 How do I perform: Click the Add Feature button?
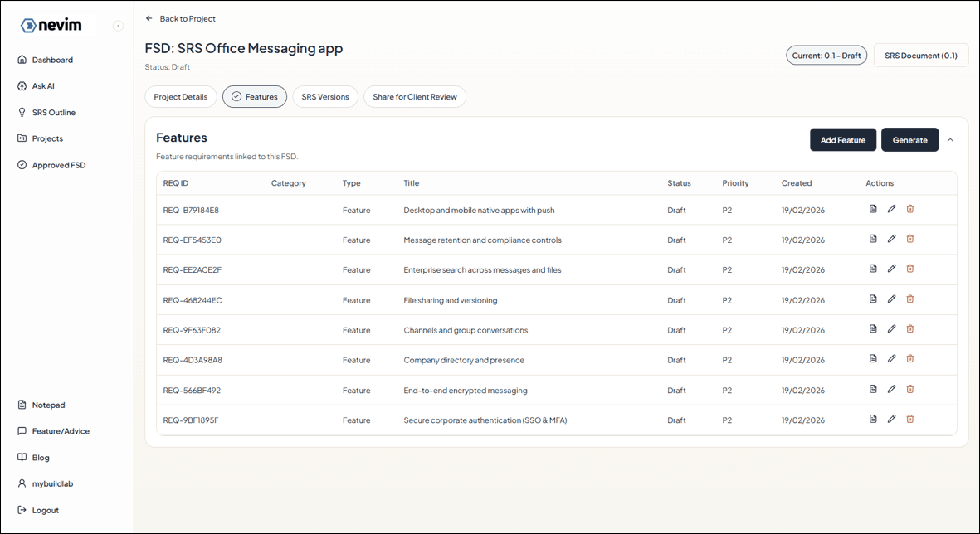[x=842, y=139]
